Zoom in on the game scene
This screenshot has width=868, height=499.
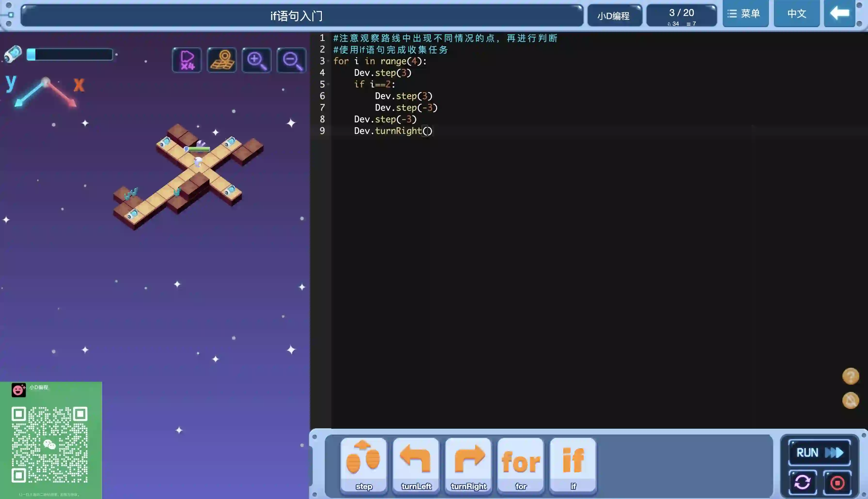(256, 60)
